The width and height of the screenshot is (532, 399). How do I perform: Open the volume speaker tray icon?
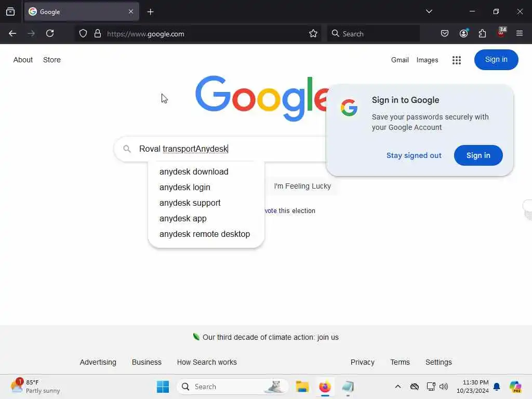pos(444,387)
